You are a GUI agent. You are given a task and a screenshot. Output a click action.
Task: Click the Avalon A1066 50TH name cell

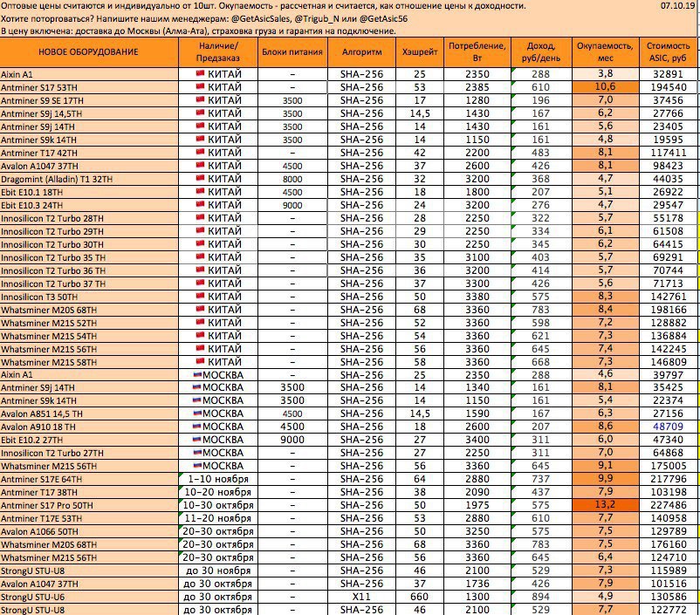[x=89, y=531]
